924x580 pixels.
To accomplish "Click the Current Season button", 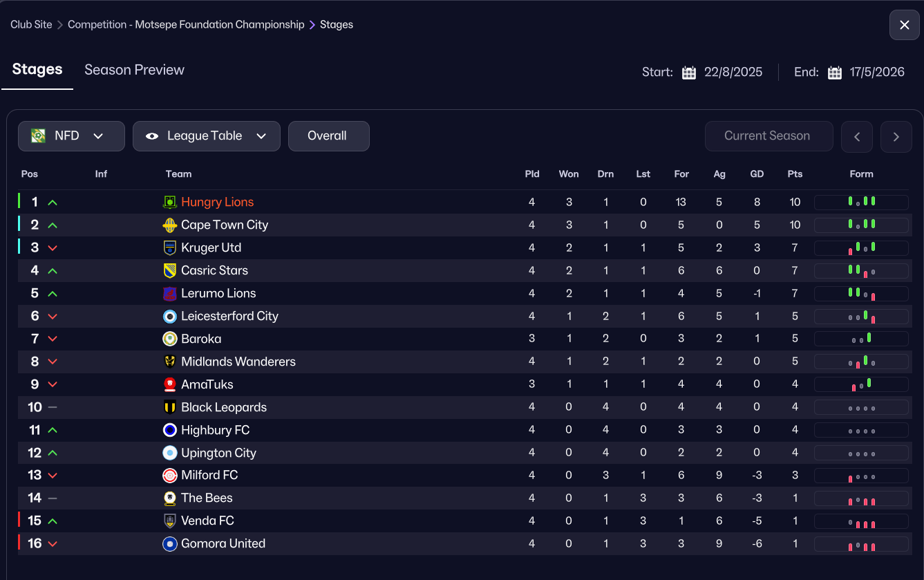I will (x=769, y=136).
